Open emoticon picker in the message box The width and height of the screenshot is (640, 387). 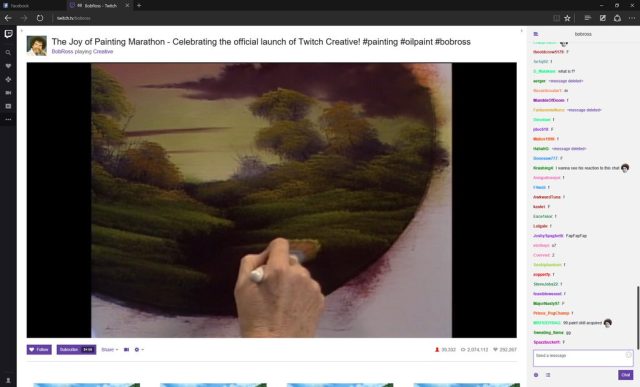coord(629,355)
